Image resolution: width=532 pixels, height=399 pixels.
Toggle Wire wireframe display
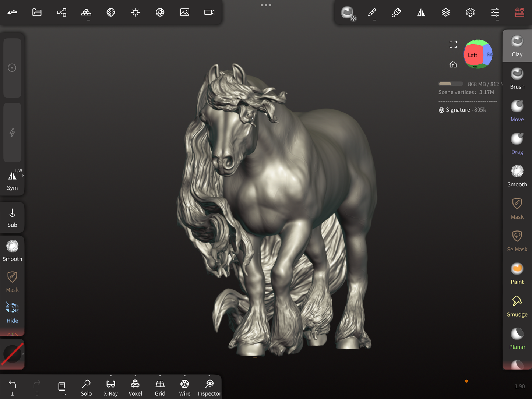[x=184, y=388]
